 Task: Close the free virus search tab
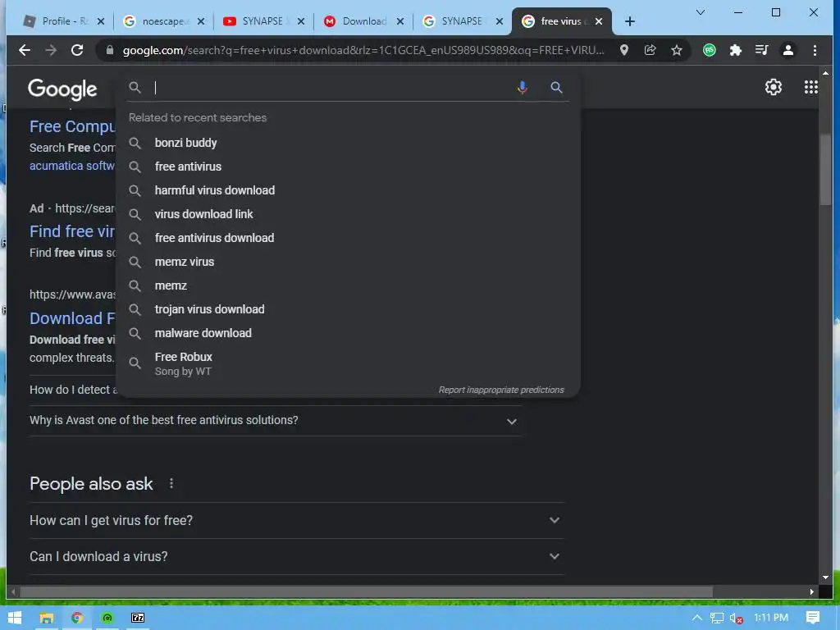tap(599, 21)
